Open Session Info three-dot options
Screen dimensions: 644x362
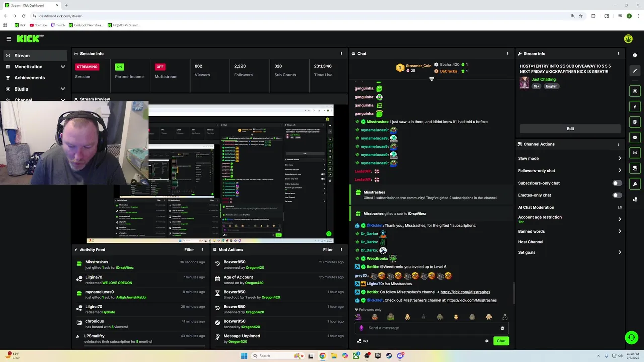341,54
